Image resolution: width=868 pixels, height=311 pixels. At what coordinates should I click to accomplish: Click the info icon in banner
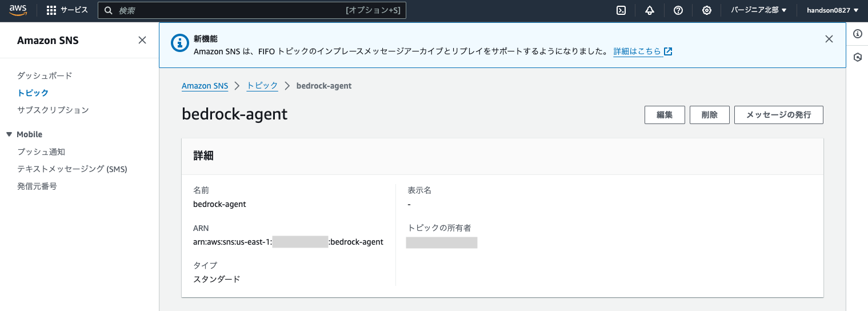(x=179, y=42)
